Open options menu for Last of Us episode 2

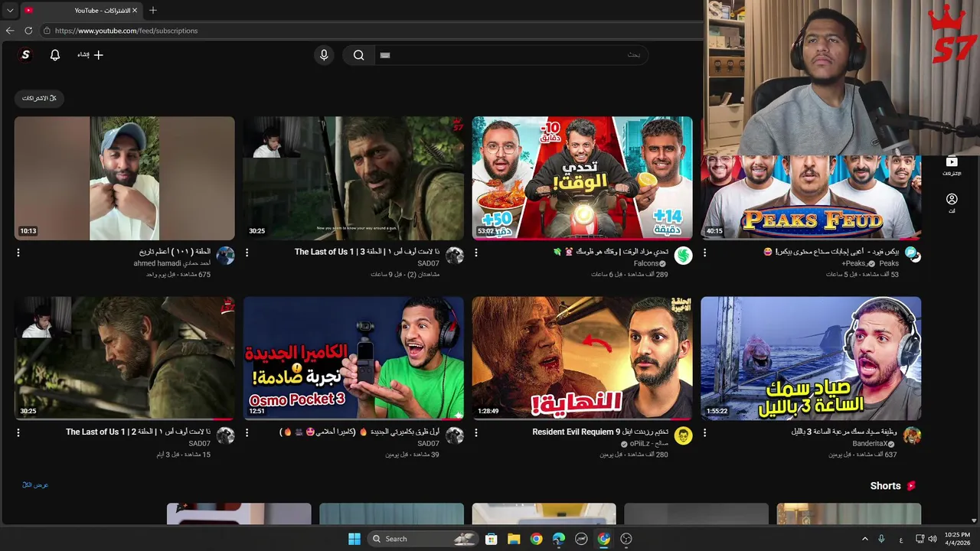(18, 432)
